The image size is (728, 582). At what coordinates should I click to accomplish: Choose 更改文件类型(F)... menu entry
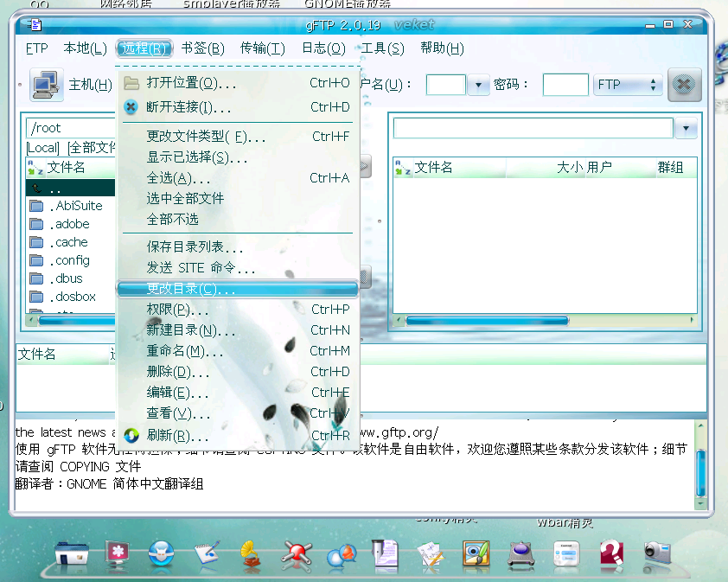click(x=237, y=137)
